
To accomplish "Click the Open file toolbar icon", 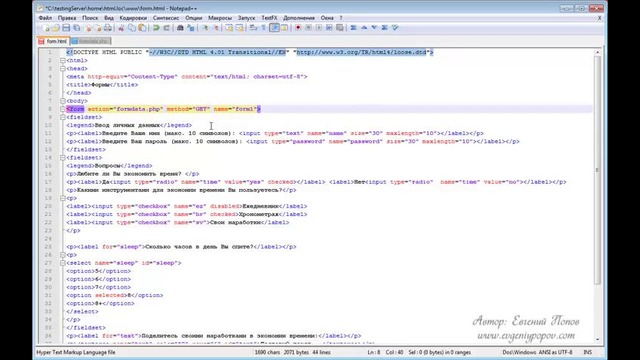I will [56, 28].
